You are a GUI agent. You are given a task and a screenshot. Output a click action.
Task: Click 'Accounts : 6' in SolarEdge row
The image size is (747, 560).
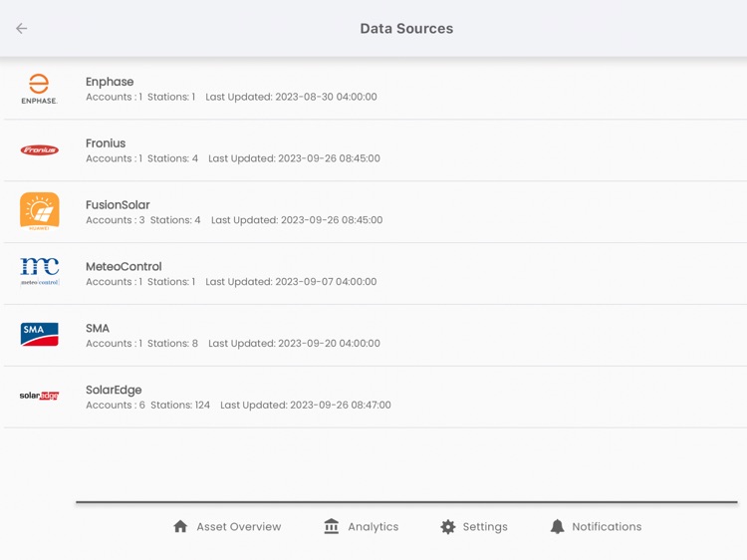pos(116,406)
